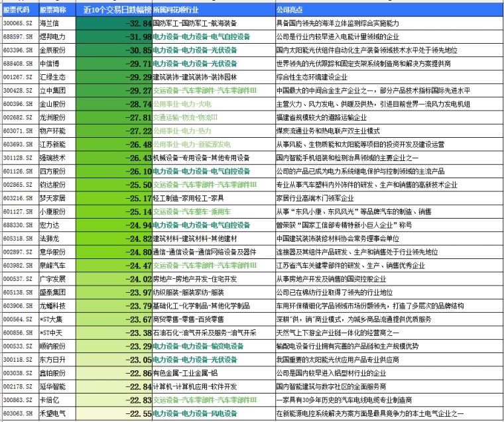The image size is (504, 422).
Task: Select stock code cell 301128.SZ
Action: click(x=21, y=158)
